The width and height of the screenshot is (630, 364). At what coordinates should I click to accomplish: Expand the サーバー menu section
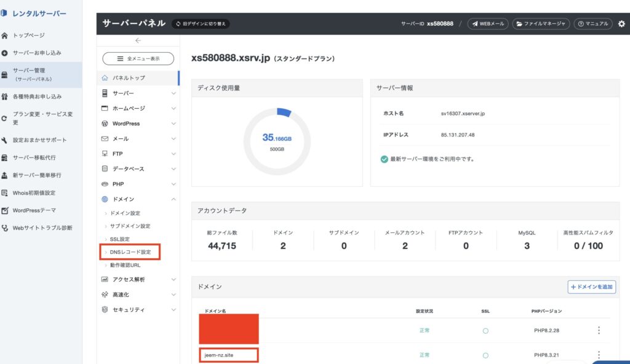[138, 93]
